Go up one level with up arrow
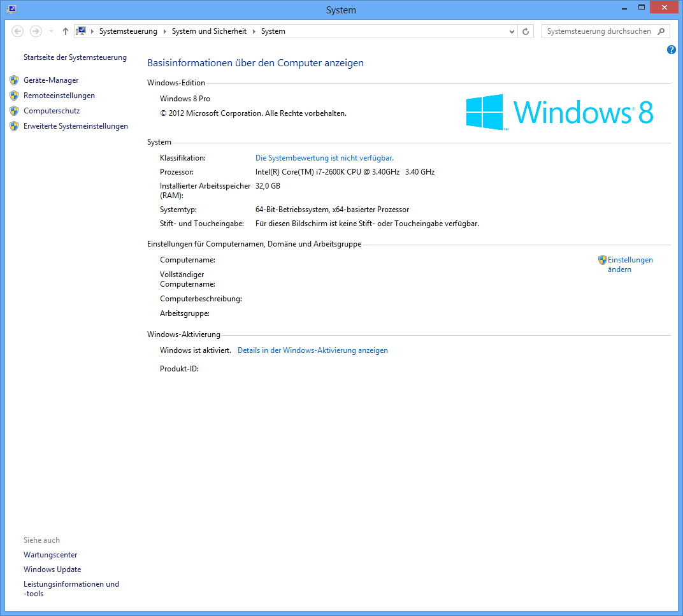Viewport: 683px width, 616px height. [x=66, y=31]
